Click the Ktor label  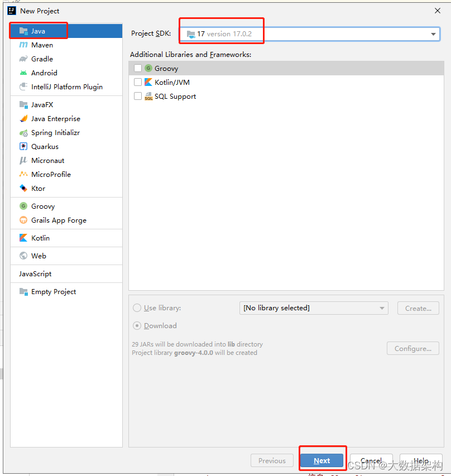(39, 188)
